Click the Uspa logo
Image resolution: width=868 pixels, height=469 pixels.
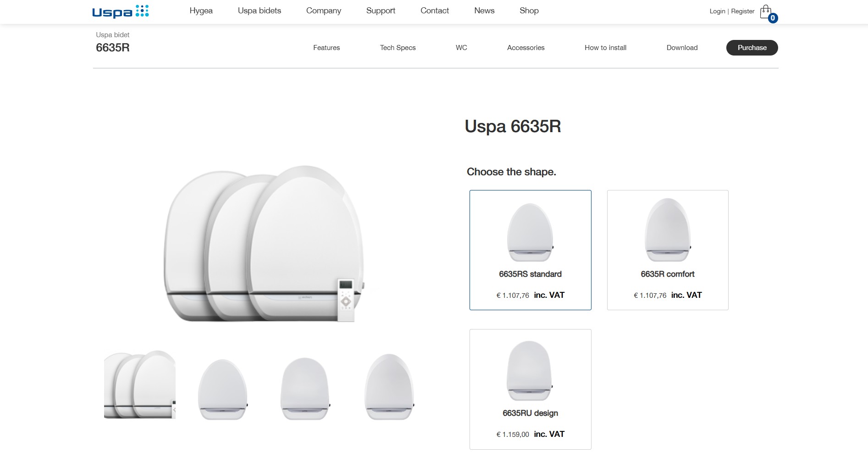click(121, 11)
